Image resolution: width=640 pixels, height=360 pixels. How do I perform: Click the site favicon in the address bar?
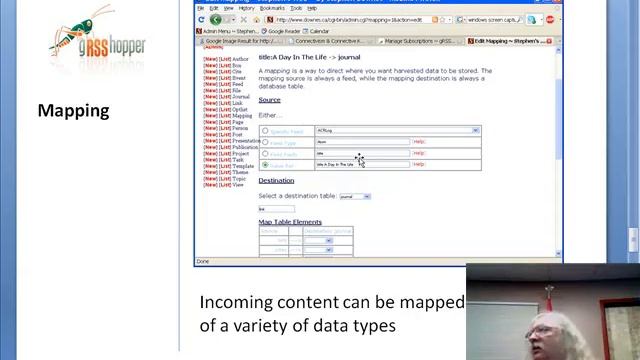(x=270, y=20)
